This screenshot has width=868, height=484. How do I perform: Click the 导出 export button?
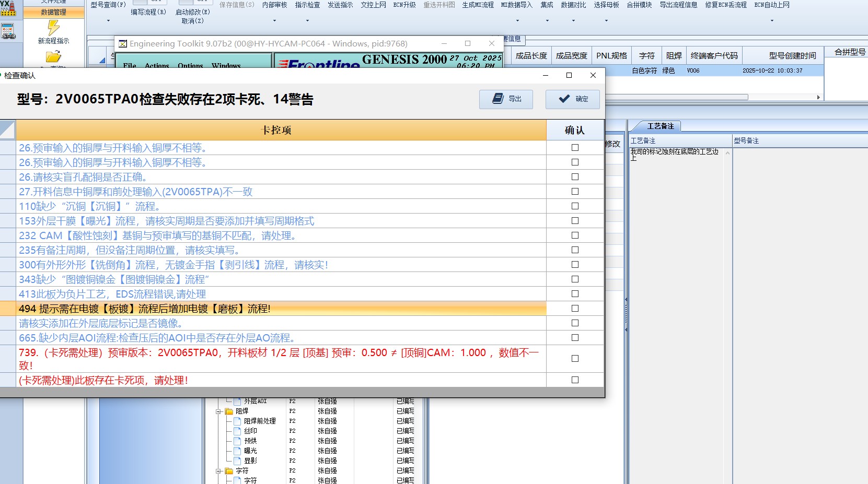[506, 99]
